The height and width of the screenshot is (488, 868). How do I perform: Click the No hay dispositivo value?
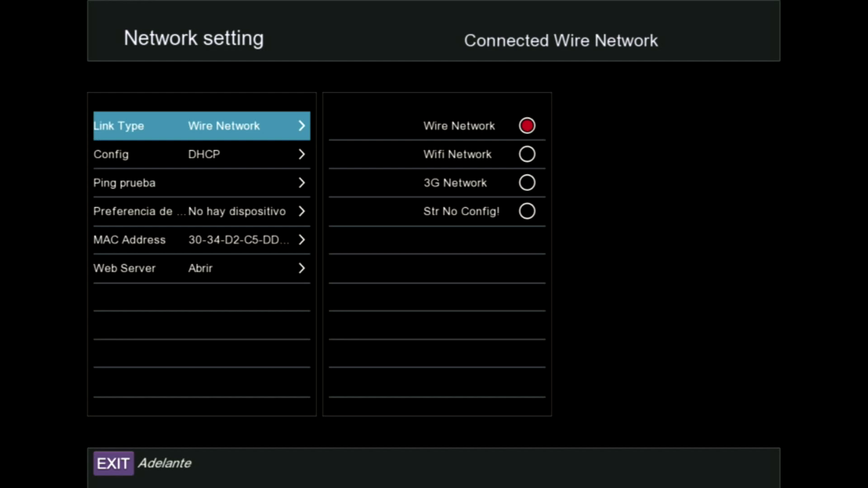pos(237,211)
